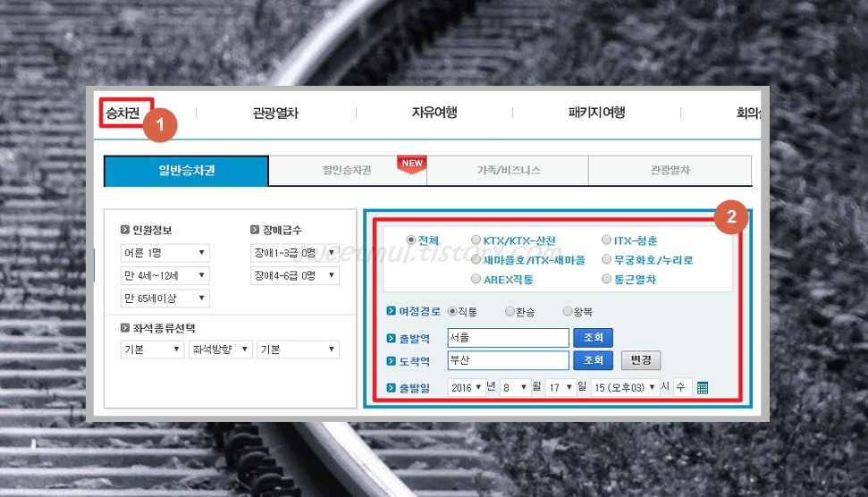Open the 관광열차 top menu item
Screen dimensions: 868x497
[x=275, y=114]
